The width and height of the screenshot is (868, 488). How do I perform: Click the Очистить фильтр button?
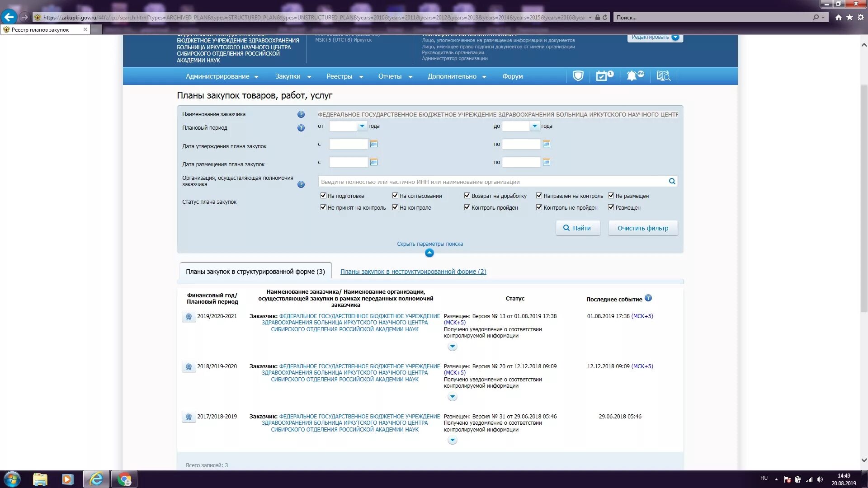[x=642, y=228]
